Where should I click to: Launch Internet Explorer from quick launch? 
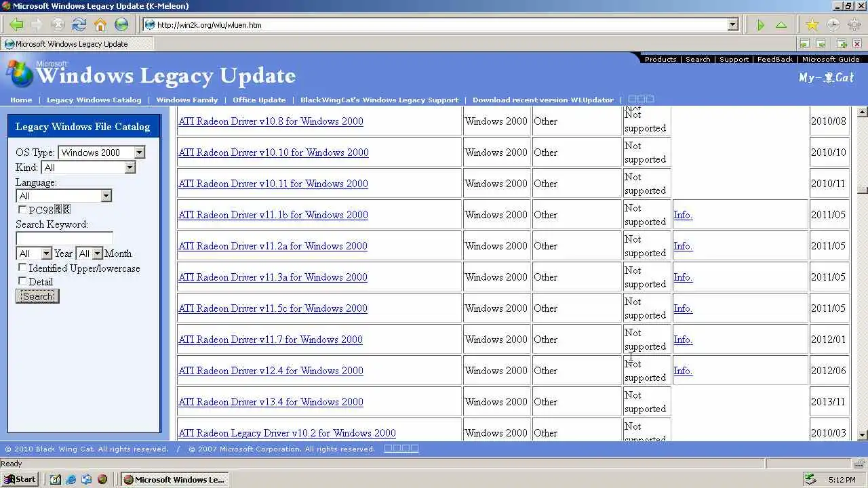tap(71, 479)
